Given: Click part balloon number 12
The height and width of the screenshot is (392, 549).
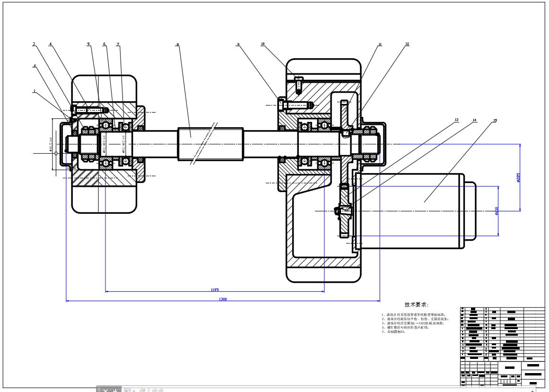Looking at the screenshot, I should 407,44.
